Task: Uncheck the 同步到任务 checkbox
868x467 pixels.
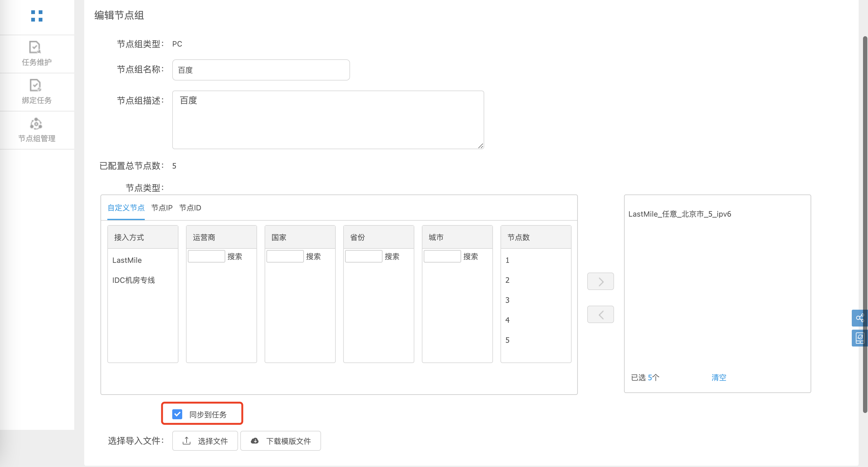Action: coord(177,414)
